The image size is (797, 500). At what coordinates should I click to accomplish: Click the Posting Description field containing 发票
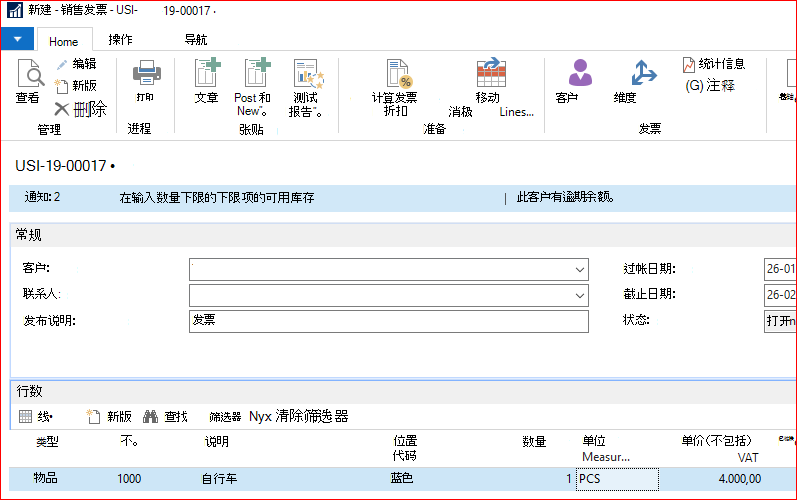coord(389,321)
